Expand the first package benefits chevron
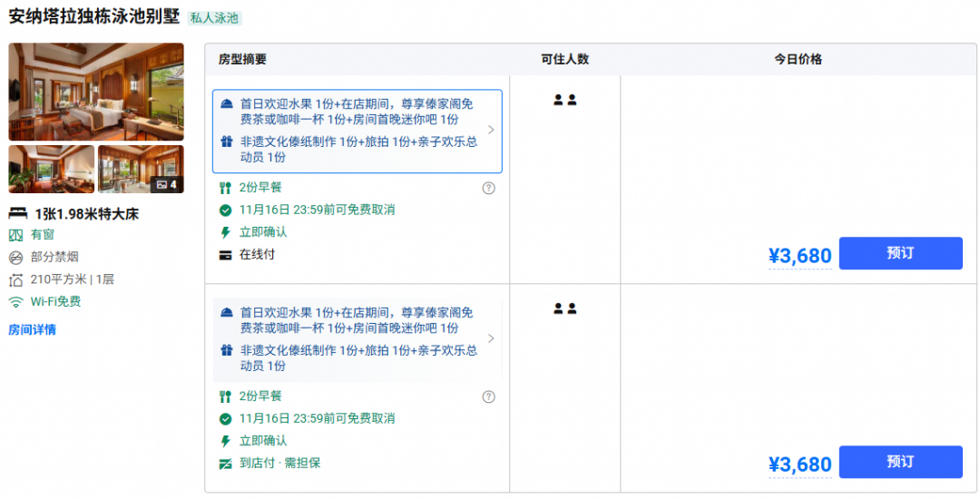980x499 pixels. click(491, 130)
